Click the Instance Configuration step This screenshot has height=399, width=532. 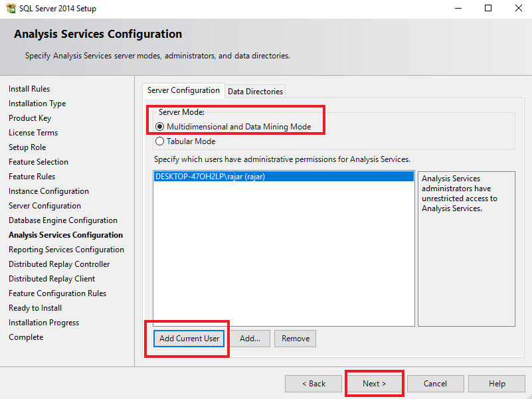[48, 191]
